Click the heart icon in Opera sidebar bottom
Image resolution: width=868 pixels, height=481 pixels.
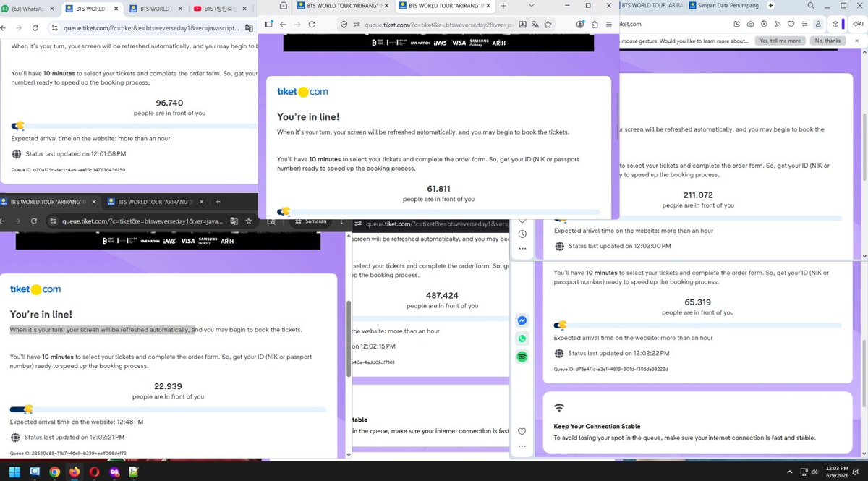(522, 432)
